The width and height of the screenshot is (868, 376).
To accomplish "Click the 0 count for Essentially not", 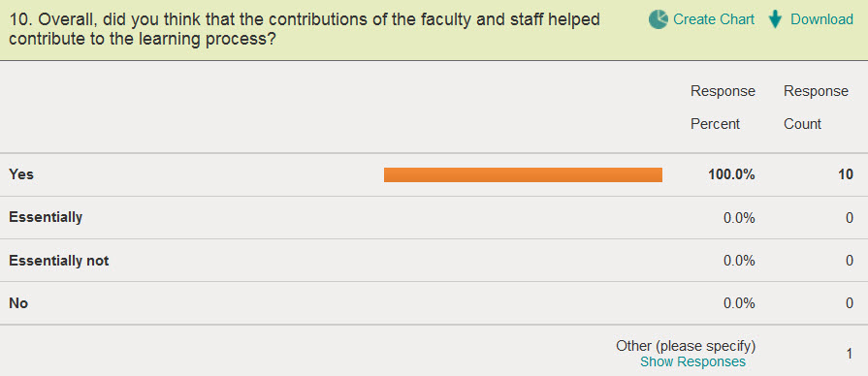I will pos(850,261).
